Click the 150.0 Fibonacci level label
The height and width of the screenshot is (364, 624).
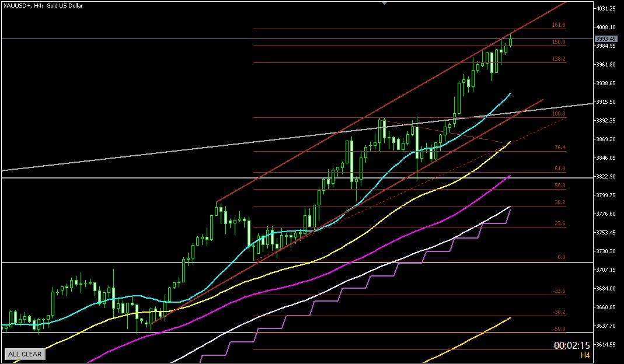click(559, 42)
